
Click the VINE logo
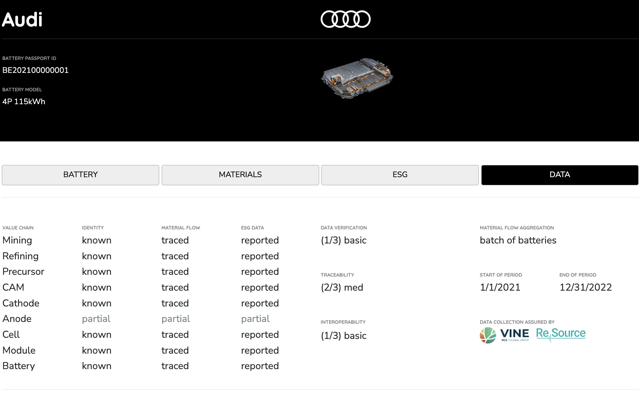click(x=505, y=335)
